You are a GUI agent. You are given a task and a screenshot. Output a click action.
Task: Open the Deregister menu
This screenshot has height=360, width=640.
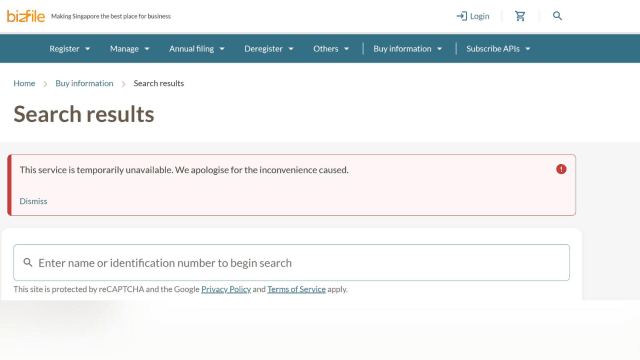(269, 49)
